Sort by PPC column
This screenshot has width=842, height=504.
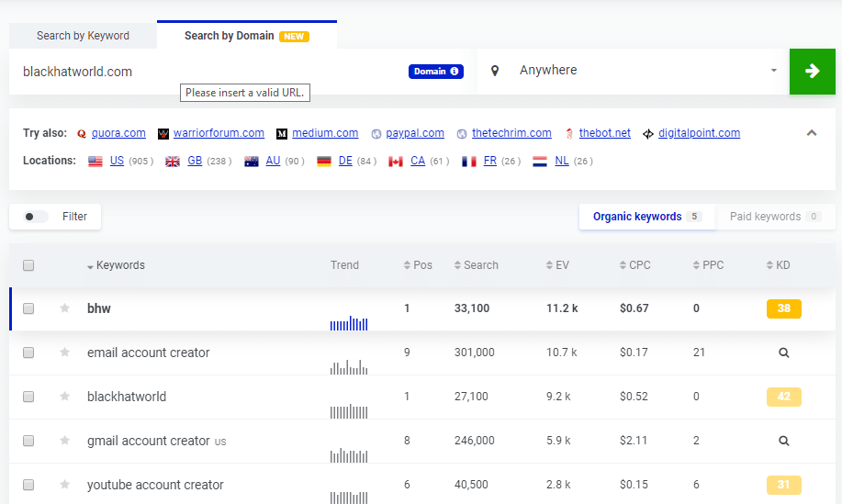(x=708, y=265)
